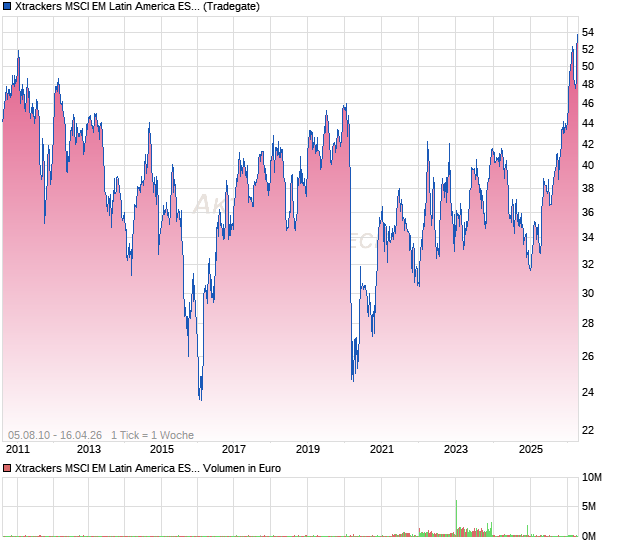Click the 2019 x-axis label
Viewport: 620px width, 546px height.
pyautogui.click(x=308, y=449)
